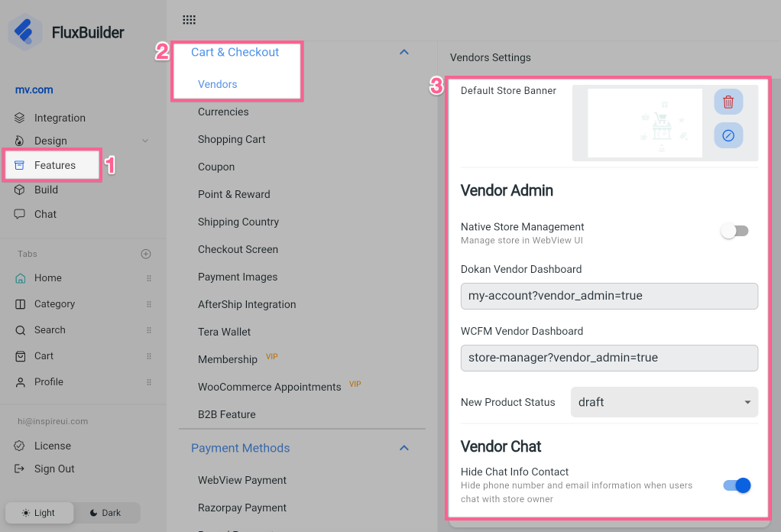Viewport: 781px width, 532px height.
Task: Click the red trash icon on store banner
Action: pyautogui.click(x=728, y=102)
